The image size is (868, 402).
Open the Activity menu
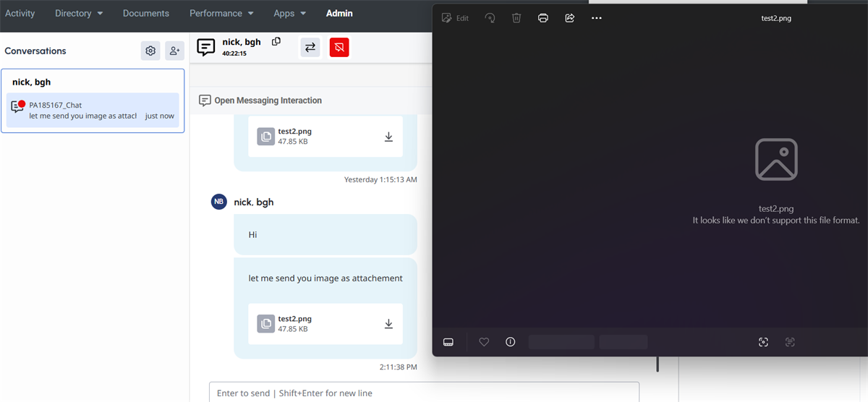click(20, 13)
